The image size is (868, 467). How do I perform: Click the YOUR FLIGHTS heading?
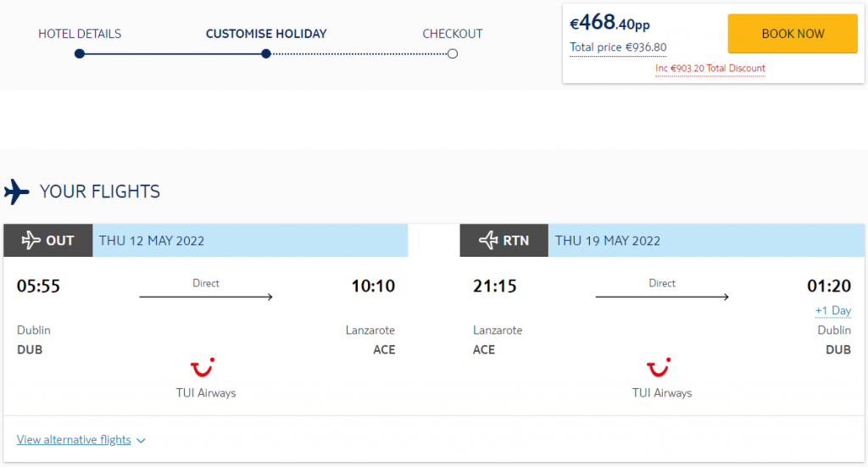tap(100, 192)
